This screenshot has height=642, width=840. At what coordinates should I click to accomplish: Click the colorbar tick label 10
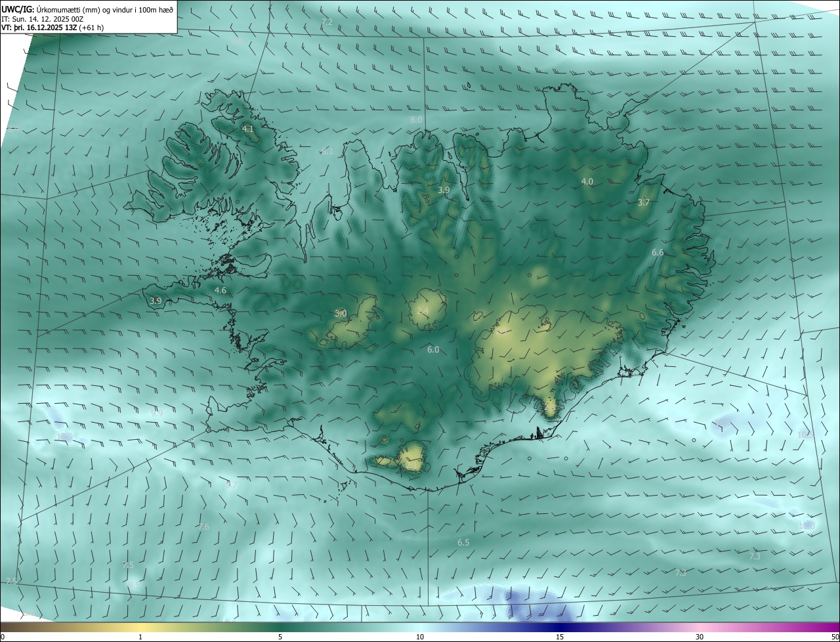click(420, 637)
